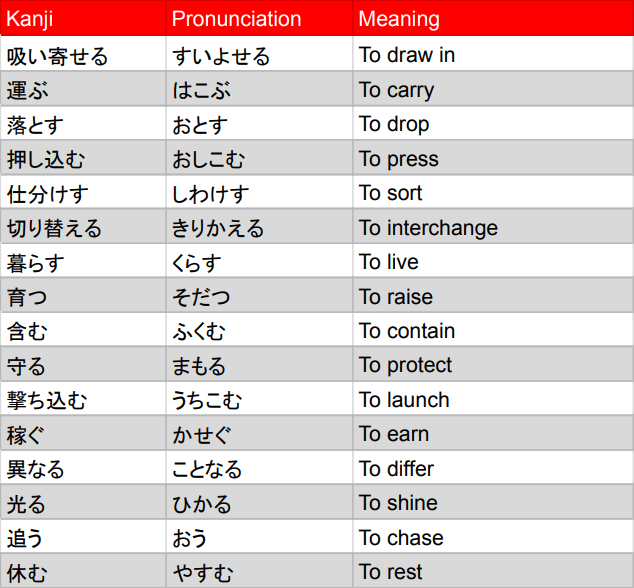This screenshot has height=588, width=634.
Task: Select the かせぐ pronunciation cell
Action: tap(200, 434)
